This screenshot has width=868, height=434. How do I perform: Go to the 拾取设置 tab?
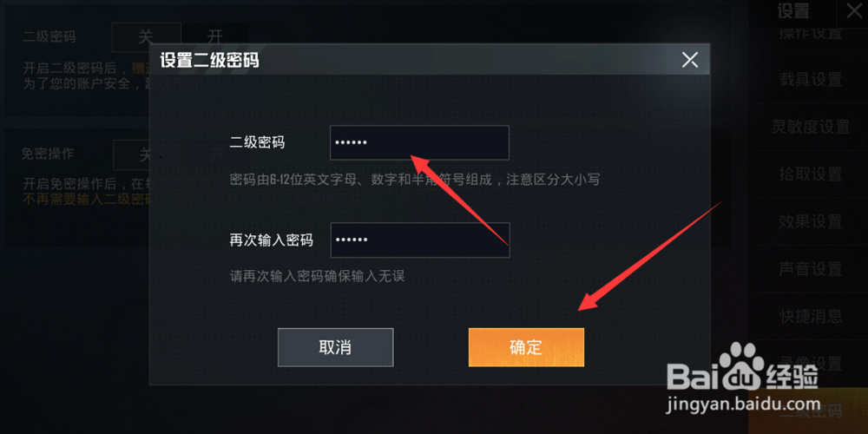(811, 174)
